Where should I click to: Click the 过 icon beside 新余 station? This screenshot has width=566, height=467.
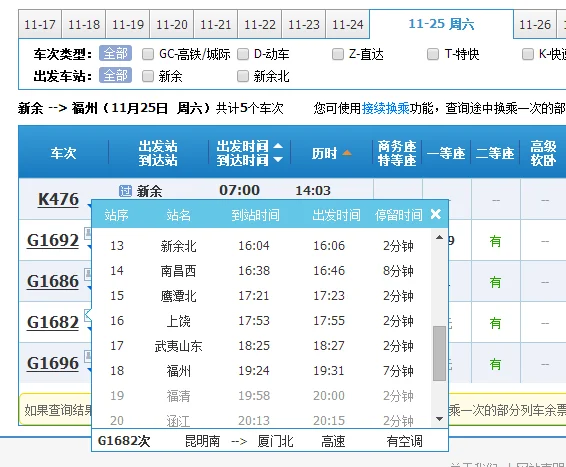pyautogui.click(x=125, y=191)
